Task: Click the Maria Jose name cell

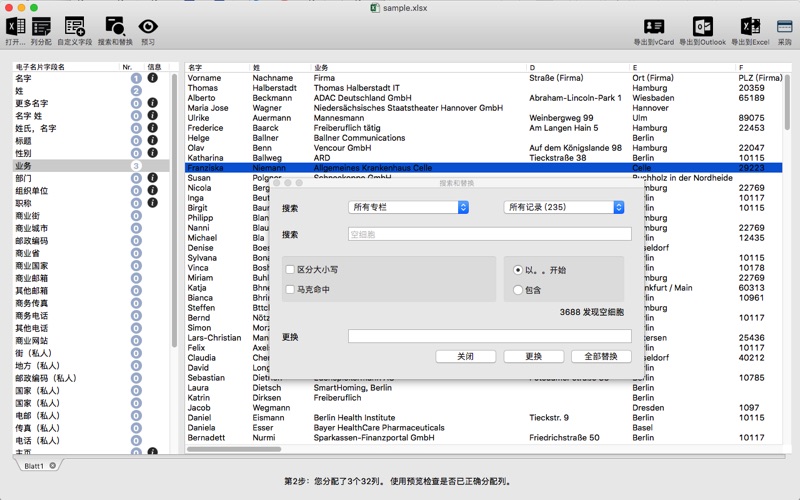Action: coord(208,108)
